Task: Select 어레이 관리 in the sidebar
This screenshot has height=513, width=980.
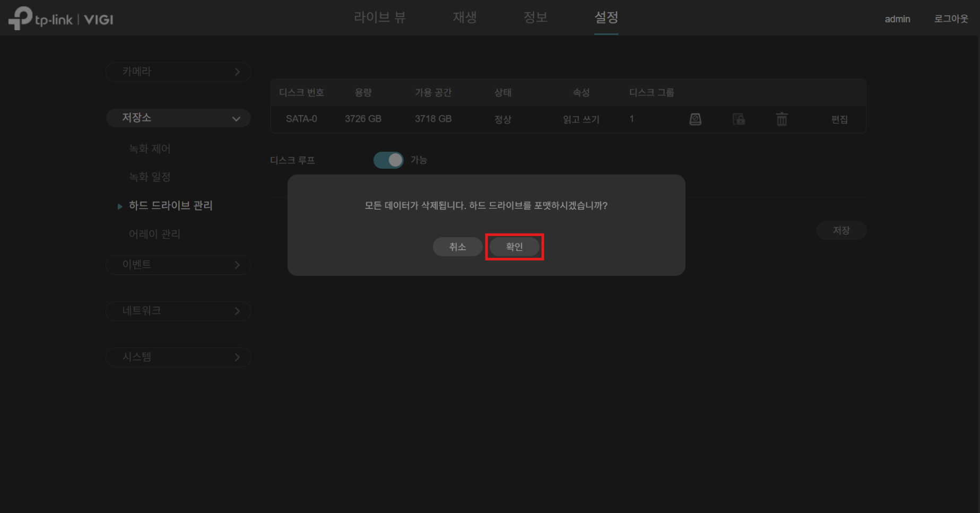Action: (154, 234)
